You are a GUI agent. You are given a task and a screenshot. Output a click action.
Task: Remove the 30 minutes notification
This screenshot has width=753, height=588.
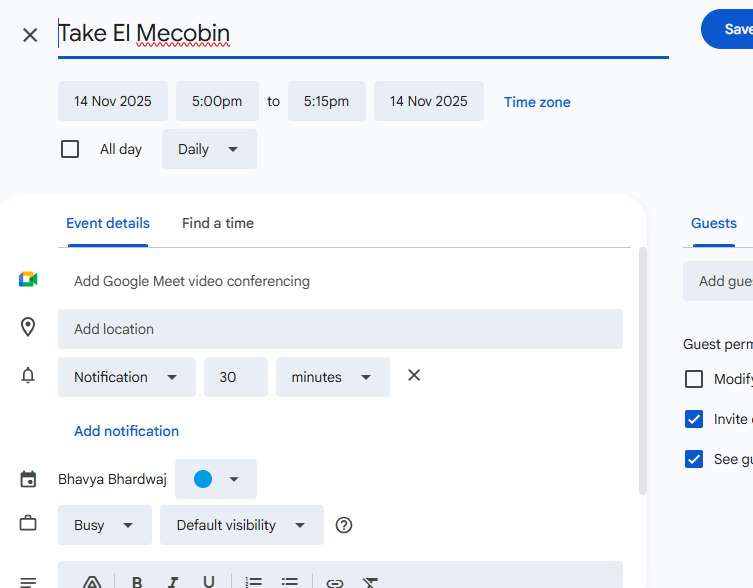(414, 375)
